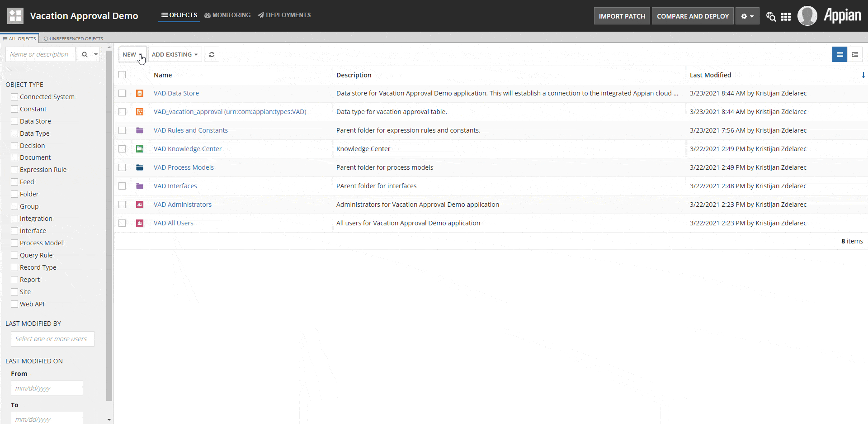Enable the Interface object type filter
The height and width of the screenshot is (424, 868).
(14, 230)
